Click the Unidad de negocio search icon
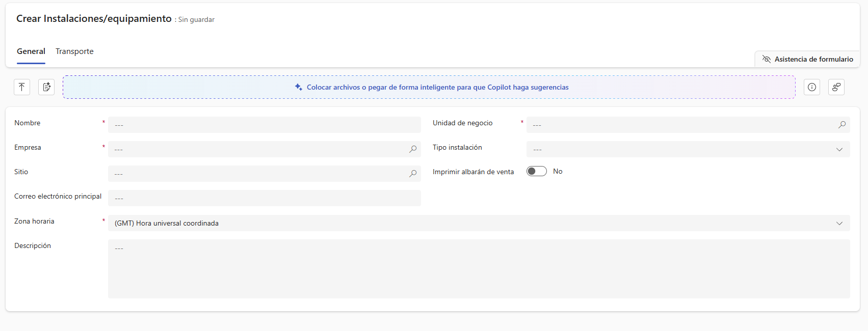Viewport: 868px width, 331px height. (842, 125)
